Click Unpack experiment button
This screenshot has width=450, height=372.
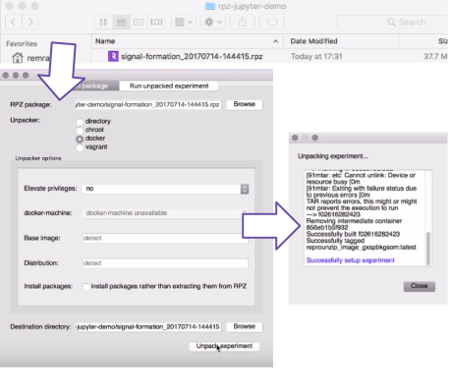(x=224, y=346)
